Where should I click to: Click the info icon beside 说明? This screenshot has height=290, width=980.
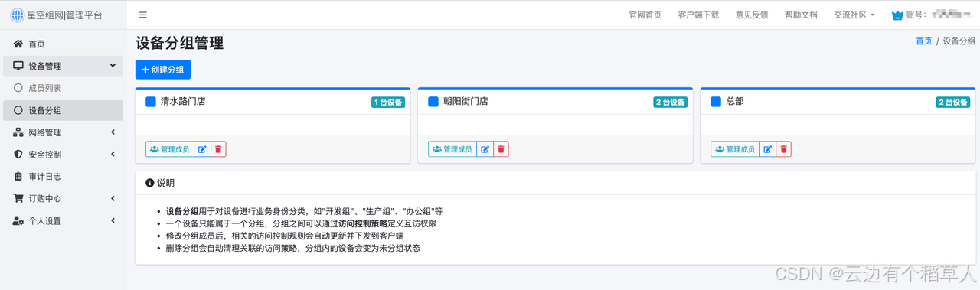pos(149,183)
